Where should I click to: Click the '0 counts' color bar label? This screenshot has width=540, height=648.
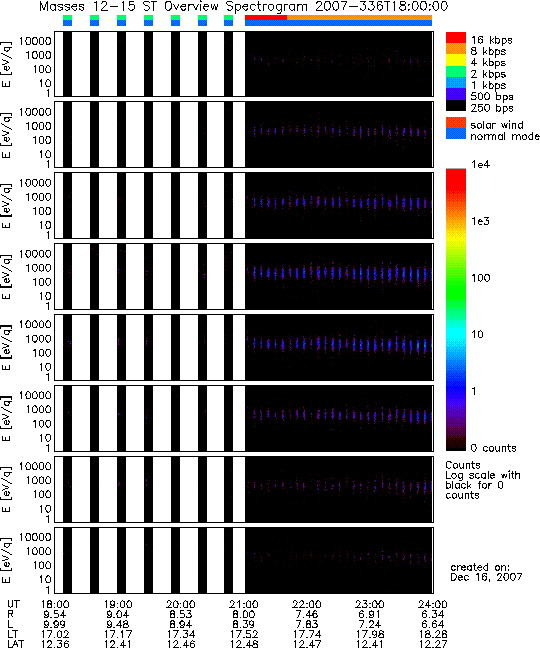pyautogui.click(x=493, y=448)
